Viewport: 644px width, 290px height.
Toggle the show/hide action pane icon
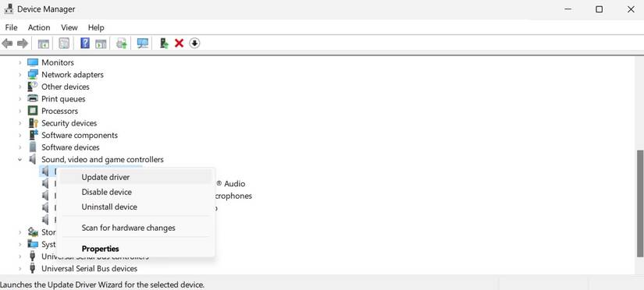click(x=101, y=43)
